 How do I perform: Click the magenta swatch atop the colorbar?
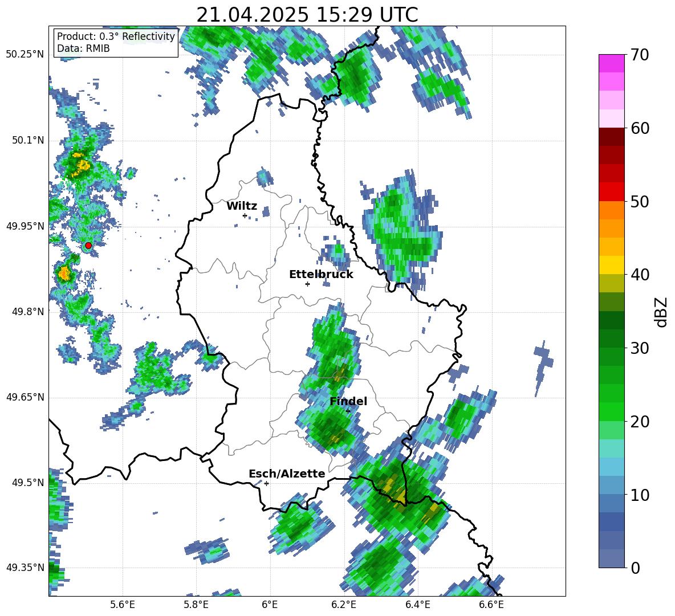611,64
